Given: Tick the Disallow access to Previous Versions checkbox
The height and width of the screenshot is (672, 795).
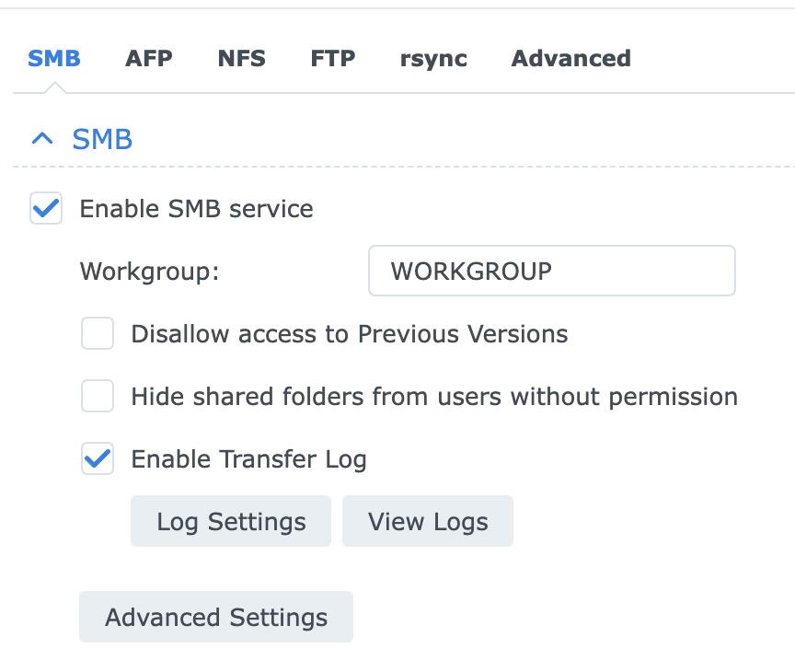Looking at the screenshot, I should coord(98,333).
